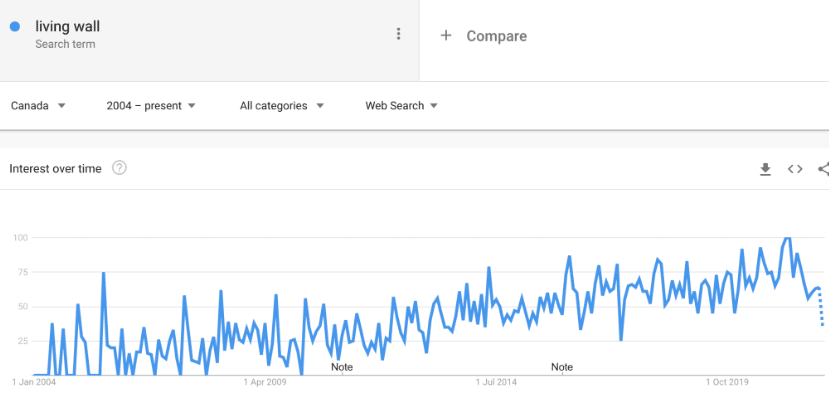The height and width of the screenshot is (396, 831).
Task: Open help icon next to Interest over time
Action: [119, 169]
